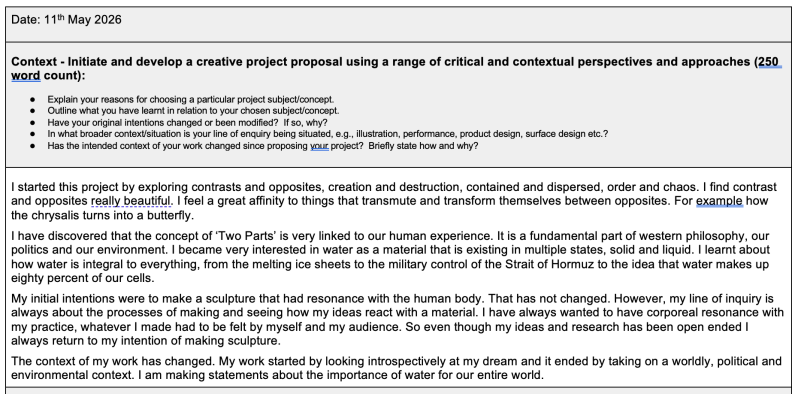This screenshot has height=394, width=798.
Task: Click the bullet "Have your original intentions changed"
Action: point(187,123)
